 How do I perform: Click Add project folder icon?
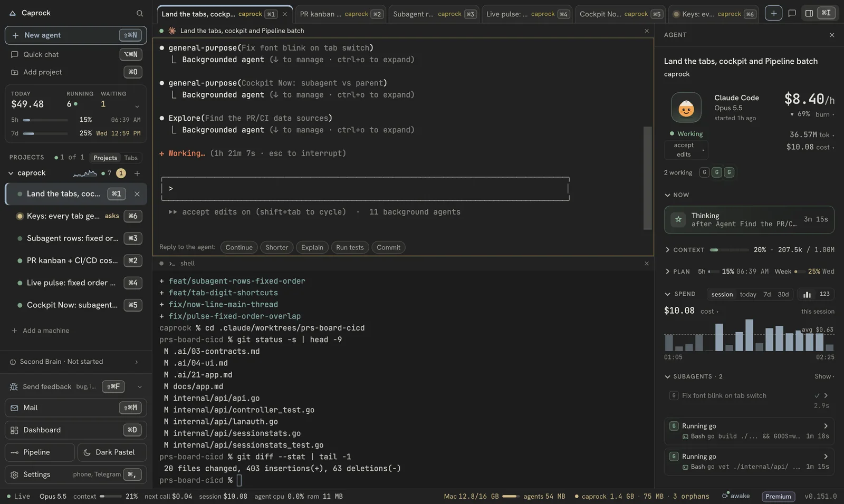(15, 72)
